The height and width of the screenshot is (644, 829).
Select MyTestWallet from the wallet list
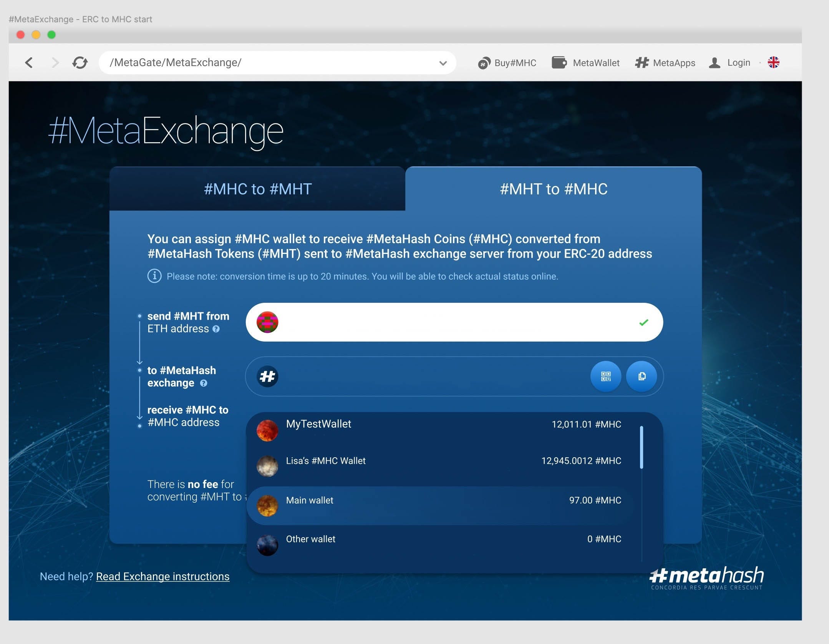click(x=440, y=430)
